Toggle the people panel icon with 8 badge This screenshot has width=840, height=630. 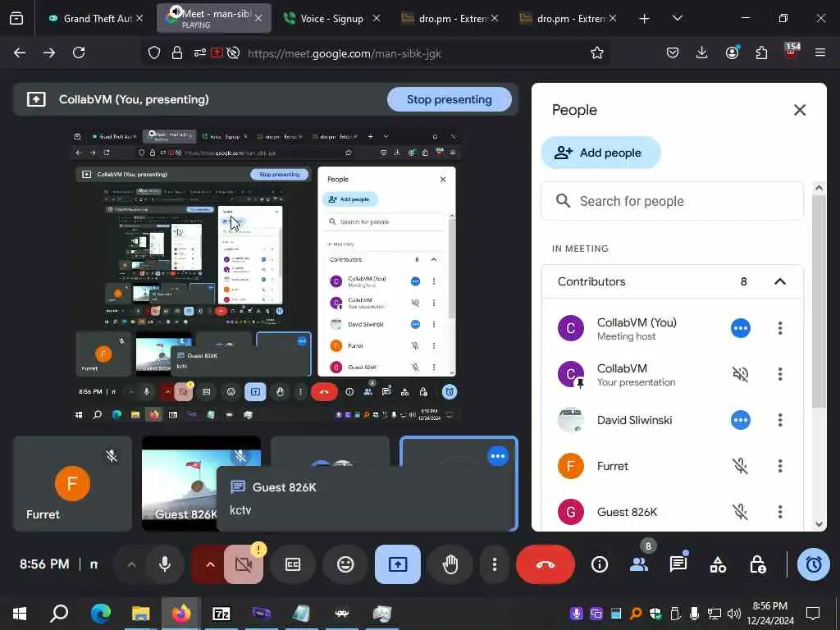point(639,564)
